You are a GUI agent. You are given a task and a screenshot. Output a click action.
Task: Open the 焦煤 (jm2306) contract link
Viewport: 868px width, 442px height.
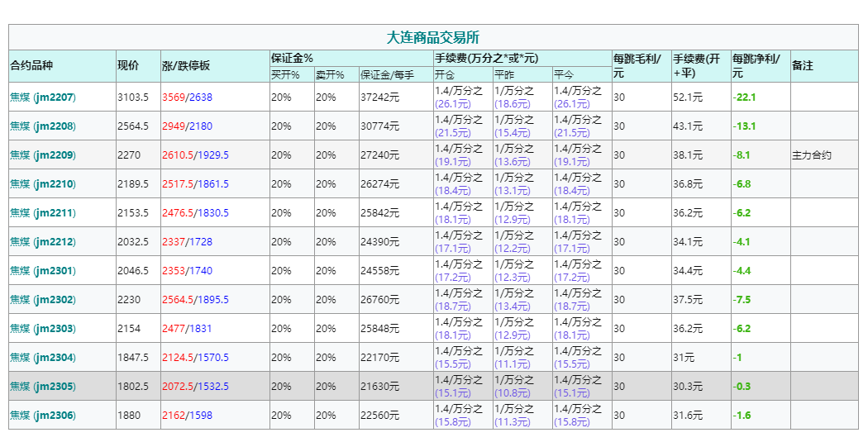43,416
